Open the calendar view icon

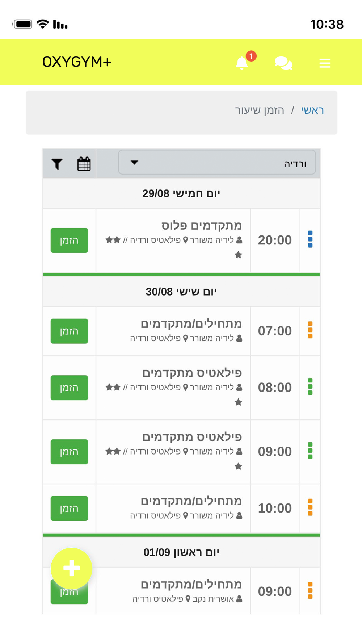[84, 164]
